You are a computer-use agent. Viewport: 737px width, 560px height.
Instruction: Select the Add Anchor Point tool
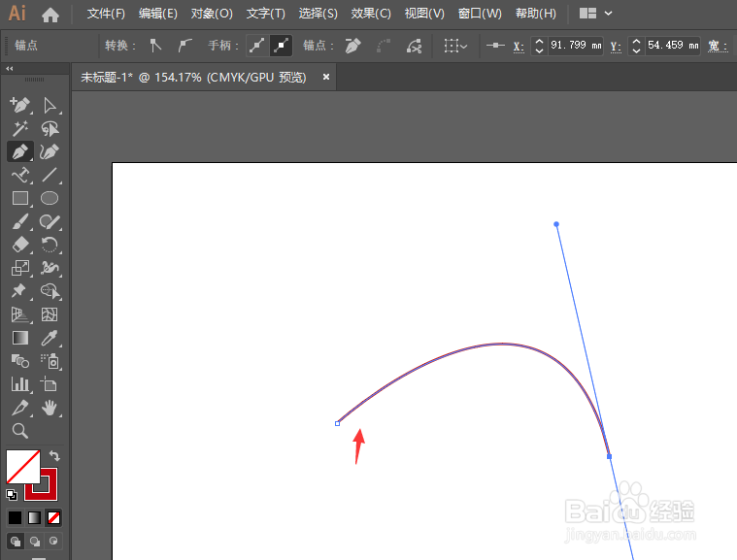[x=19, y=105]
